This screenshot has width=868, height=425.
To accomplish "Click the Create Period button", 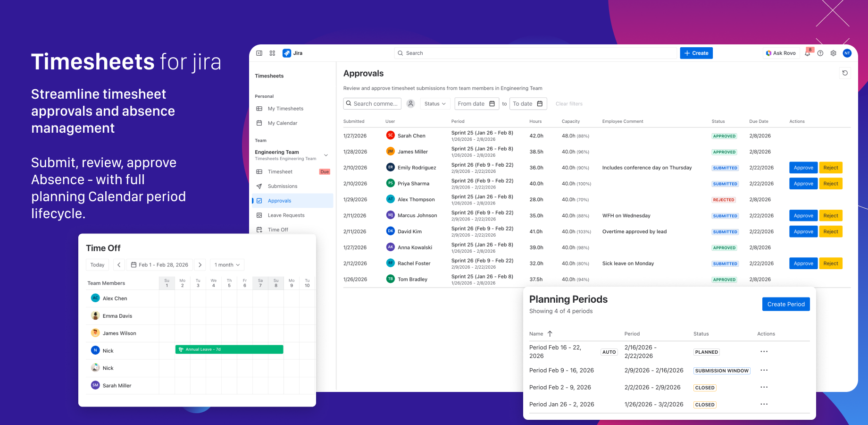I will click(x=785, y=304).
